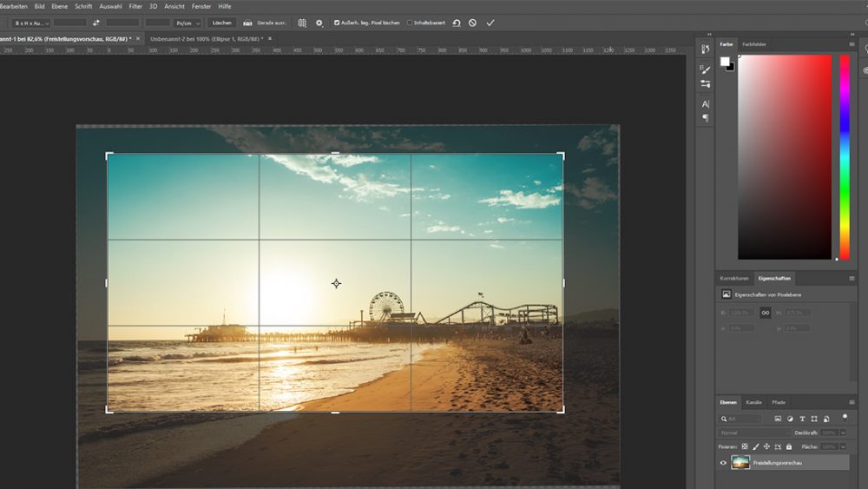
Task: Commit the crop with the checkmark icon
Action: coord(490,23)
